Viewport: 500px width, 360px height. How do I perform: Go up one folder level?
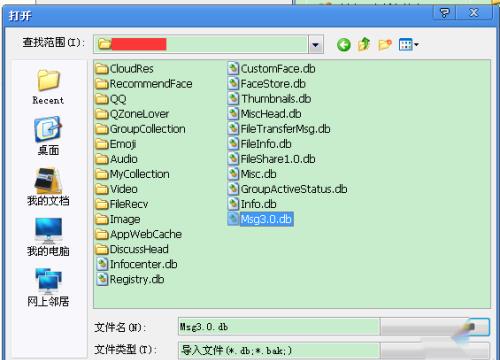point(364,44)
